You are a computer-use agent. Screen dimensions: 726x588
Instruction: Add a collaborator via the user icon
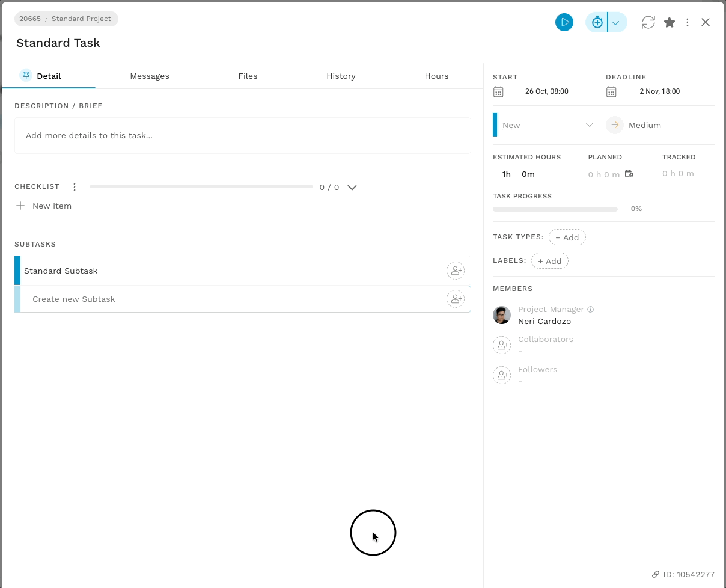click(x=502, y=345)
